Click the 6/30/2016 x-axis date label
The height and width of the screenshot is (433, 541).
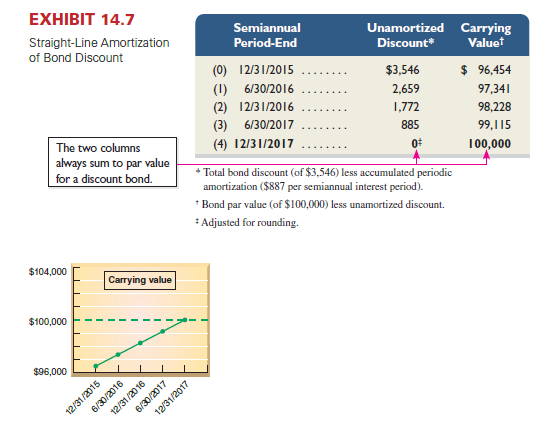click(107, 397)
